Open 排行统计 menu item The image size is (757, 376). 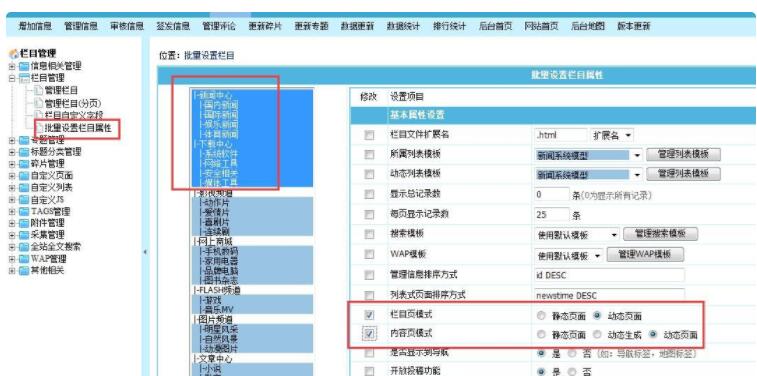click(449, 27)
